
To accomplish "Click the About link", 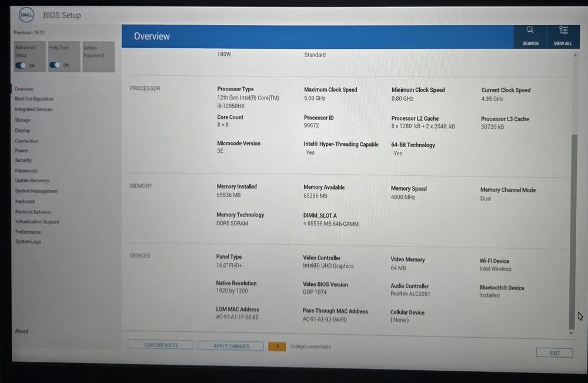I will 22,331.
